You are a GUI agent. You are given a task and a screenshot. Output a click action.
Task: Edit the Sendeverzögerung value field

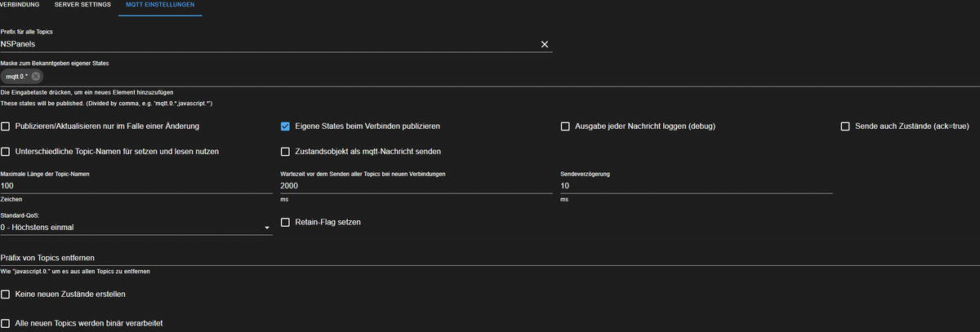(x=696, y=186)
